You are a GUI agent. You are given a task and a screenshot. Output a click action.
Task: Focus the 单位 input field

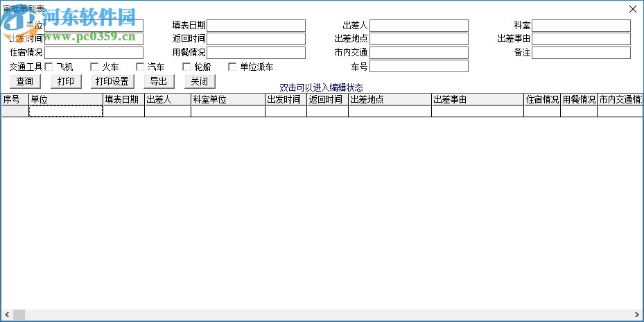pyautogui.click(x=94, y=26)
